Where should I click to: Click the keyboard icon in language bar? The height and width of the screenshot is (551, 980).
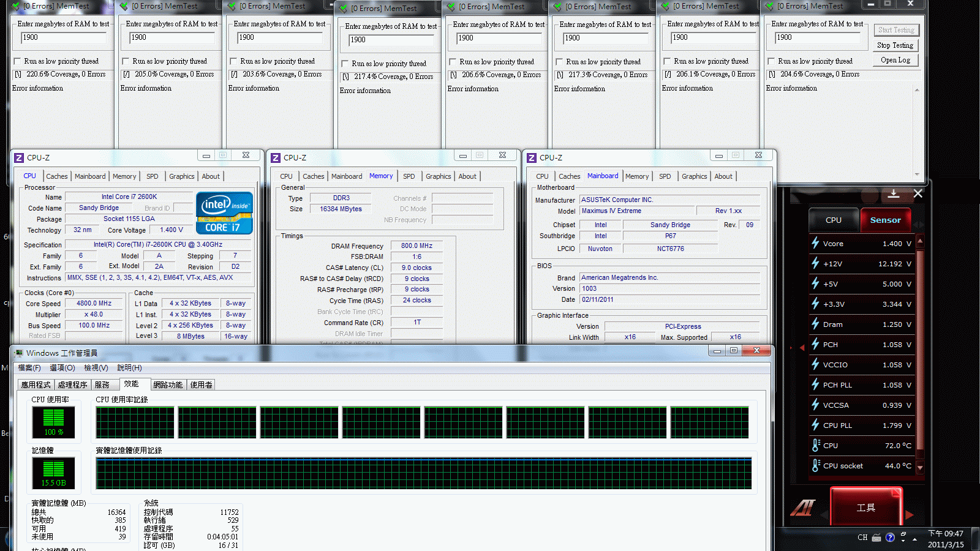tap(876, 538)
